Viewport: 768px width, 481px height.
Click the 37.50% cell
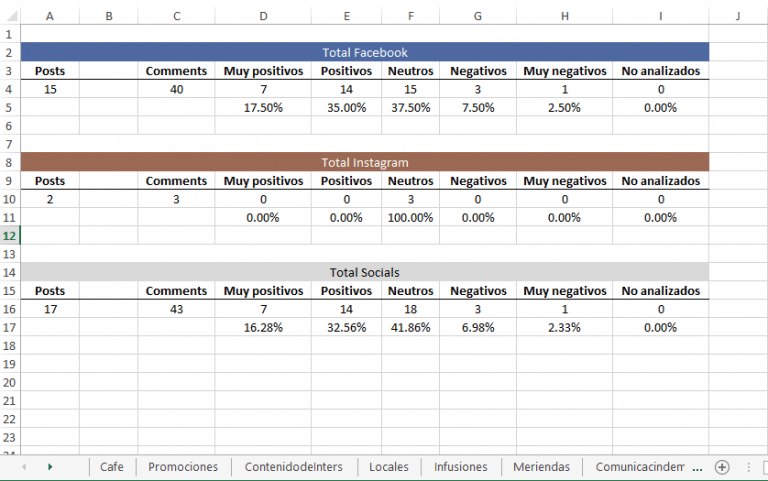(x=410, y=108)
